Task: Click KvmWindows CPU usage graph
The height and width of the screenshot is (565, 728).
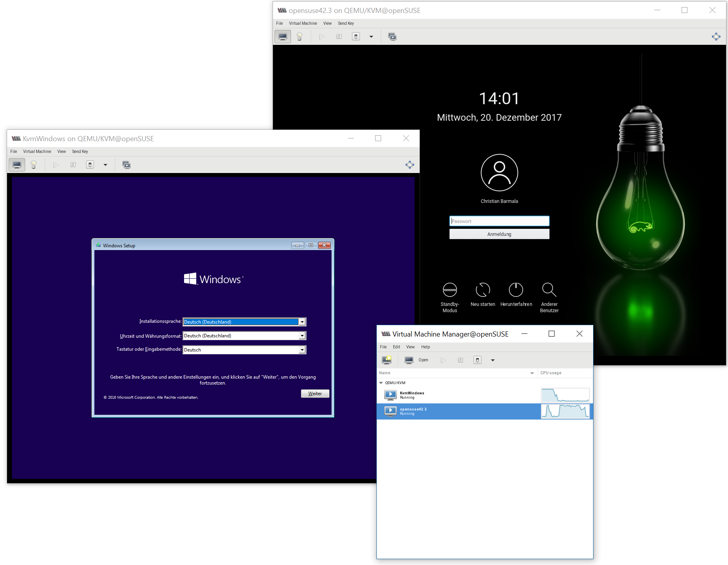Action: [x=565, y=395]
